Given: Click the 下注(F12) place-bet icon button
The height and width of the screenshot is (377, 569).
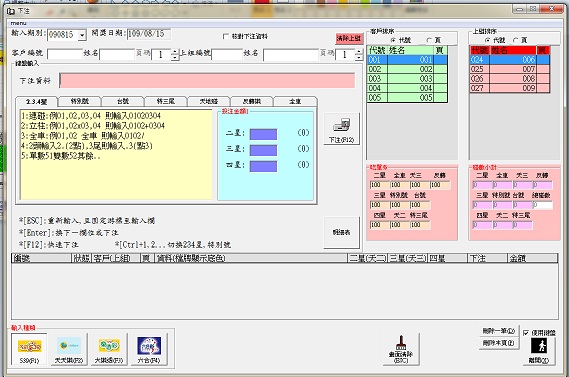Looking at the screenshot, I should [x=341, y=129].
